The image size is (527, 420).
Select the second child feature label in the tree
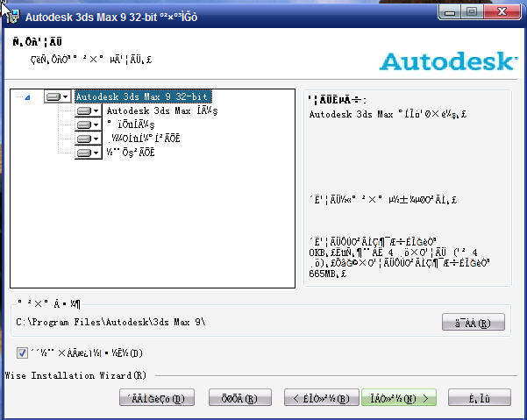point(131,125)
